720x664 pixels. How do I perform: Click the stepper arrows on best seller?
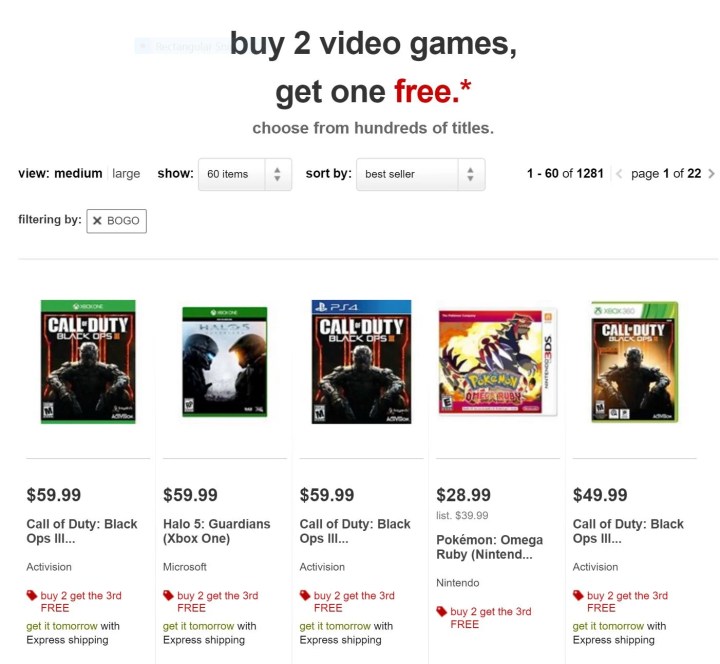470,174
